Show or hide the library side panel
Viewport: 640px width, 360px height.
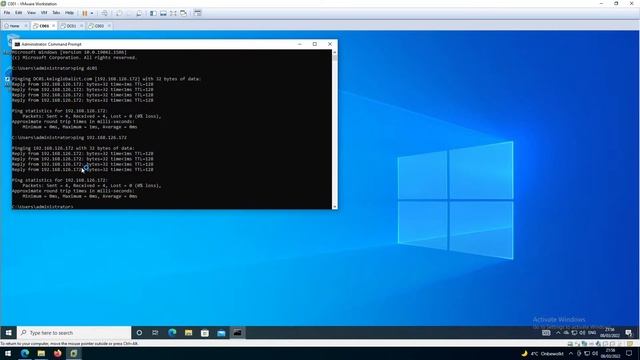[153, 13]
